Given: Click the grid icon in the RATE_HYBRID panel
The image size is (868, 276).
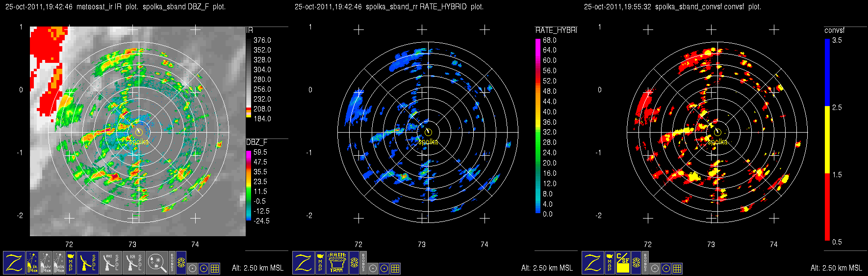Looking at the screenshot, I should 395,269.
